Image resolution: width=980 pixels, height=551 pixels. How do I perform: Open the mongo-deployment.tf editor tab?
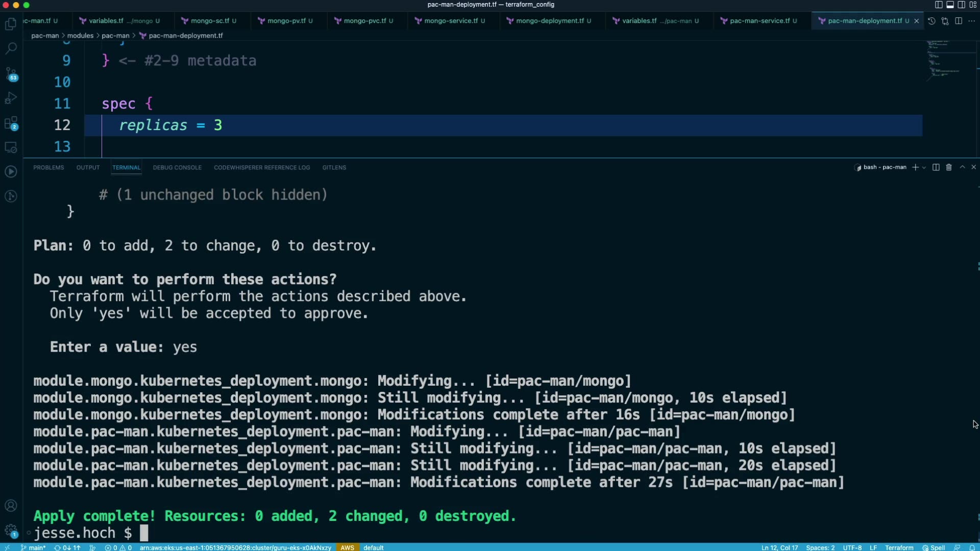pyautogui.click(x=549, y=21)
